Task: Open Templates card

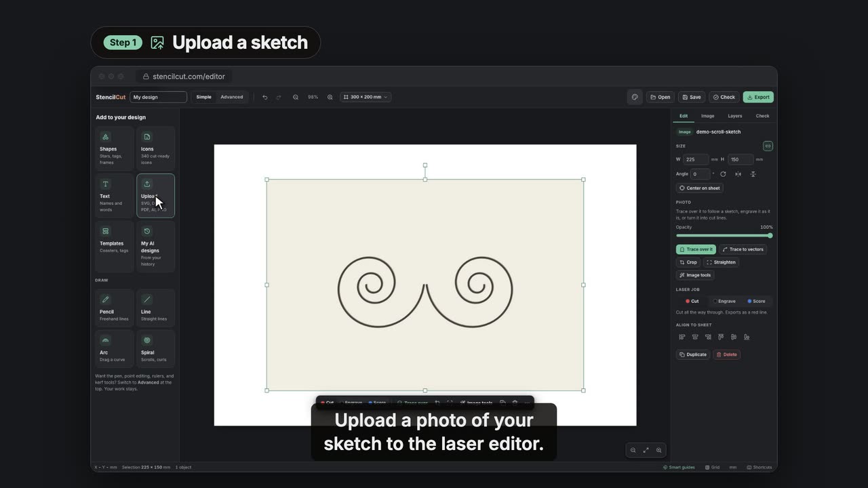Action: (115, 247)
